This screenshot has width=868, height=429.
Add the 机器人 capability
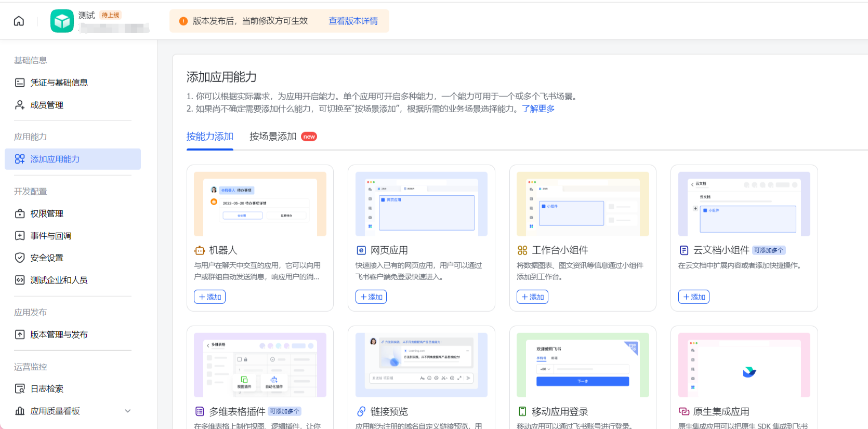(209, 297)
